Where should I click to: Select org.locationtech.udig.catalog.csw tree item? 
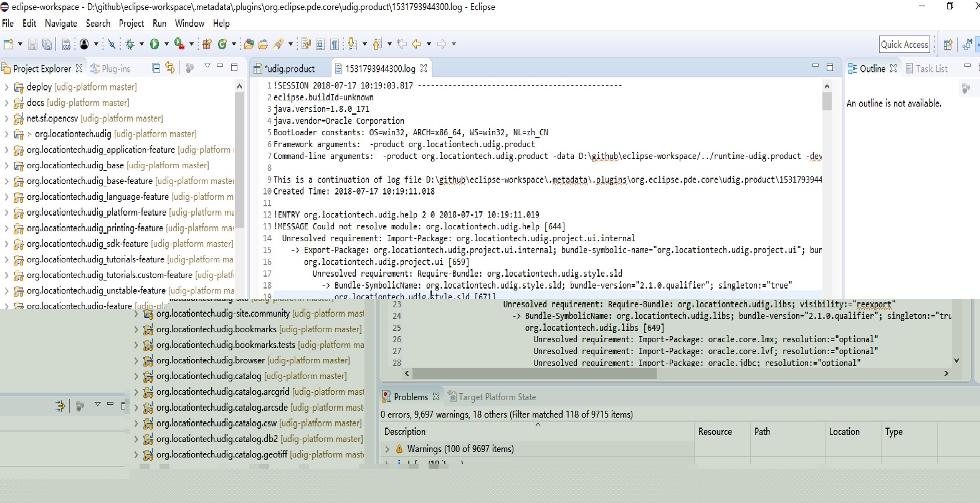(x=254, y=423)
